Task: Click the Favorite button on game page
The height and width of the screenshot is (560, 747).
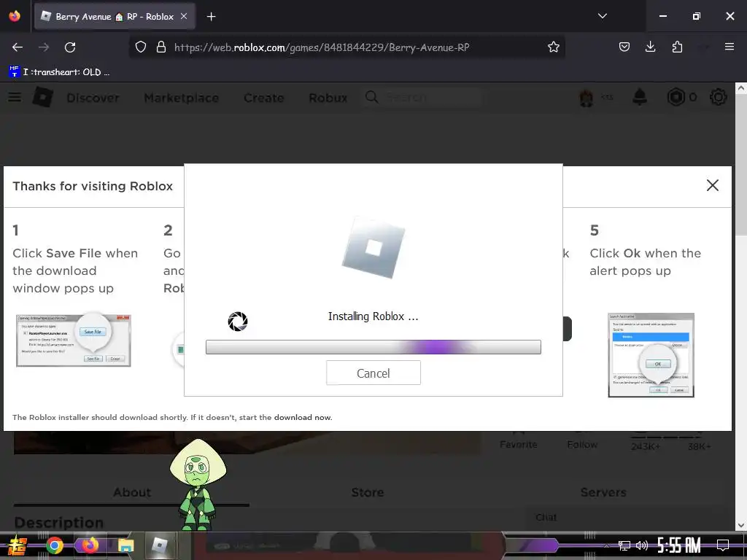Action: pyautogui.click(x=519, y=442)
